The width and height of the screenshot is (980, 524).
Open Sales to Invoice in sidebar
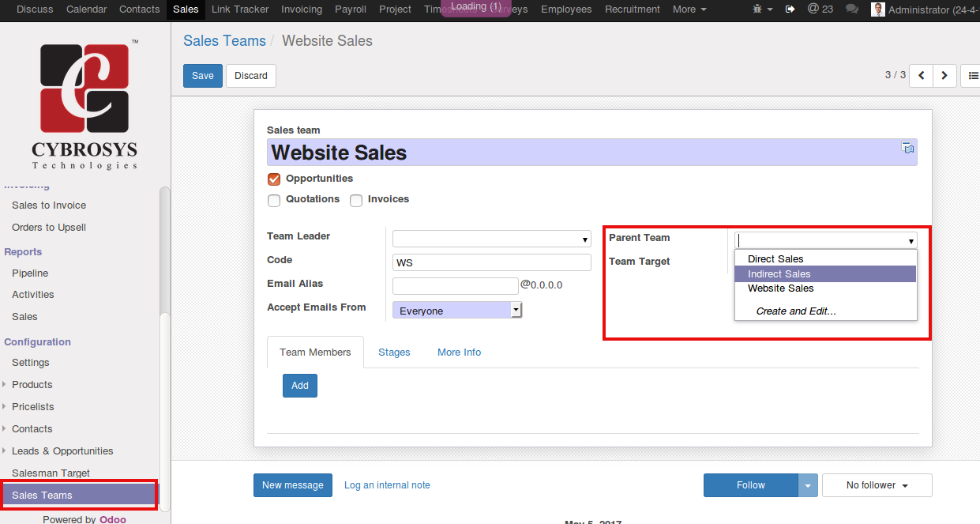coord(49,205)
